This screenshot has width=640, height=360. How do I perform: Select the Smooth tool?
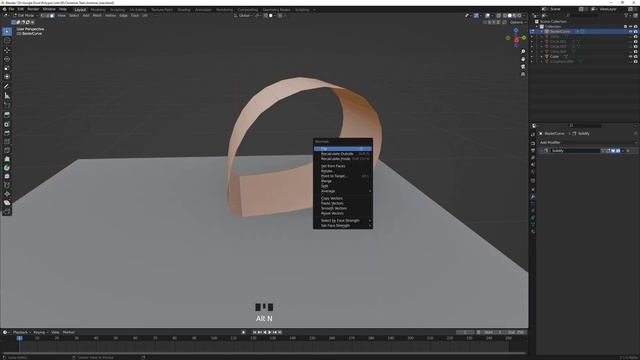(7, 176)
